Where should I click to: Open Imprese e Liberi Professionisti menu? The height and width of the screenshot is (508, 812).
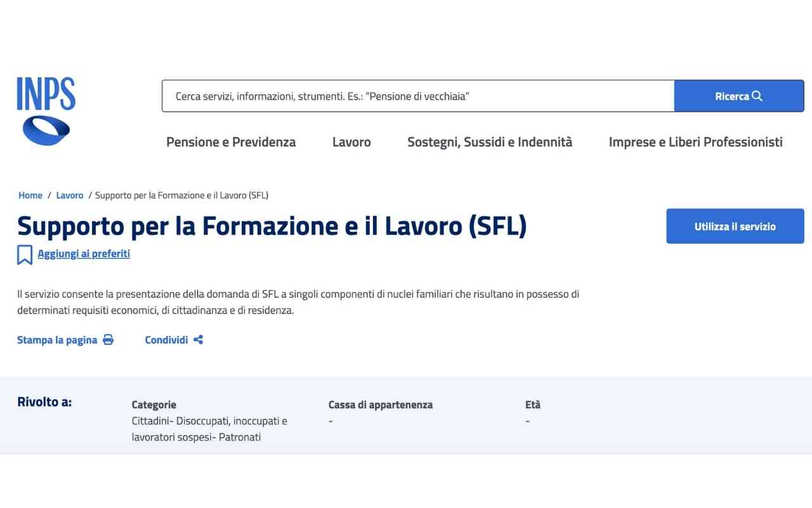tap(696, 142)
